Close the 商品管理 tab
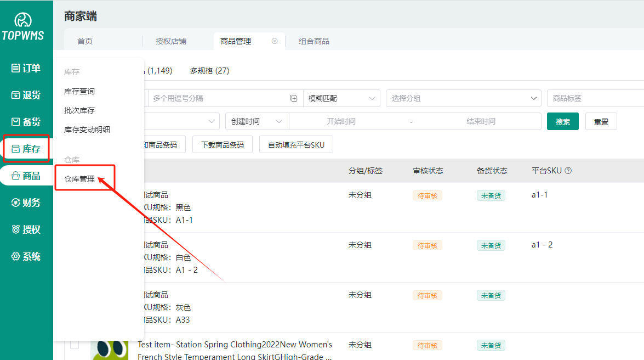This screenshot has height=360, width=644. [x=275, y=41]
